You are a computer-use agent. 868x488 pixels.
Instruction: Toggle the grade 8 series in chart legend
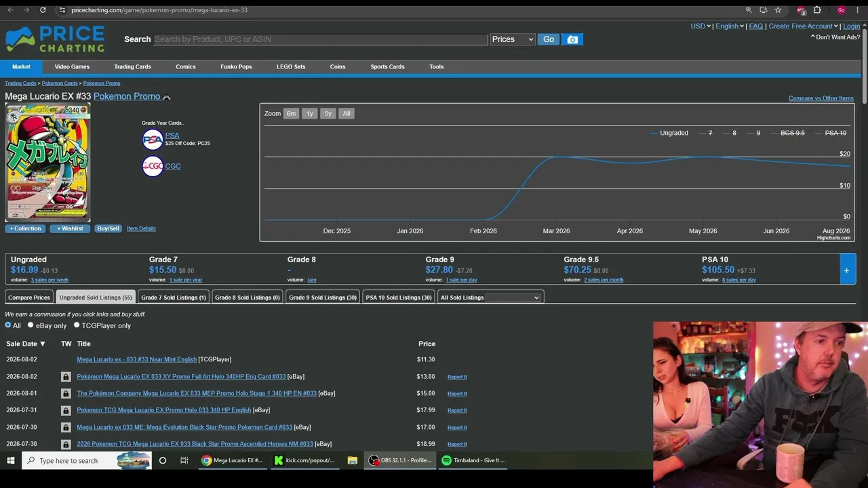[x=730, y=133]
